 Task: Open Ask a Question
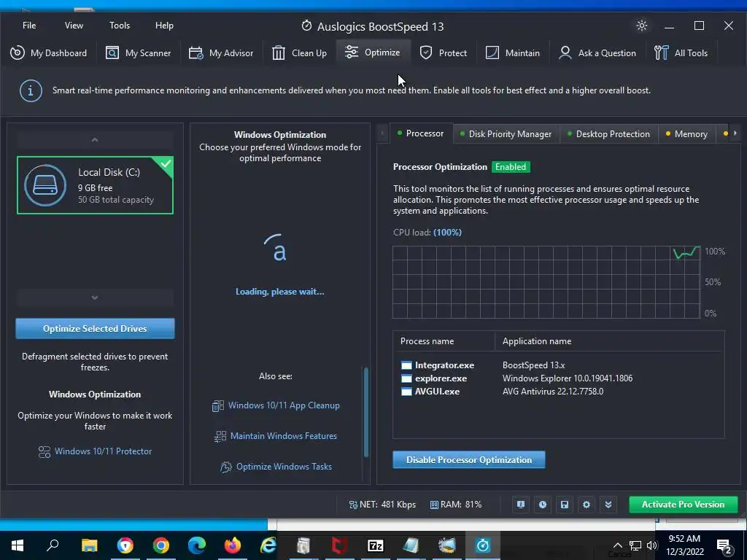pos(597,52)
